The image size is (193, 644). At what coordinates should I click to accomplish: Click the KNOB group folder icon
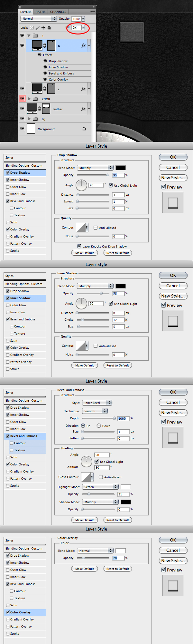[35, 99]
